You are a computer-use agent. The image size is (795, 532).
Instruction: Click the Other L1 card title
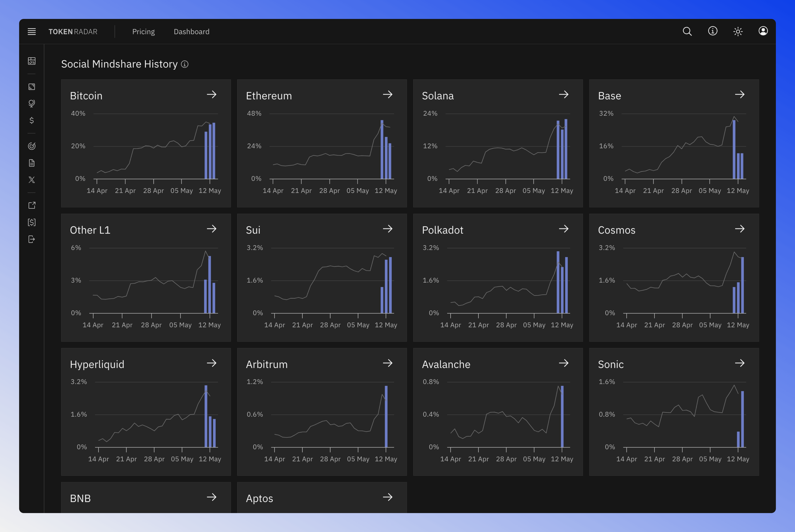click(x=90, y=230)
